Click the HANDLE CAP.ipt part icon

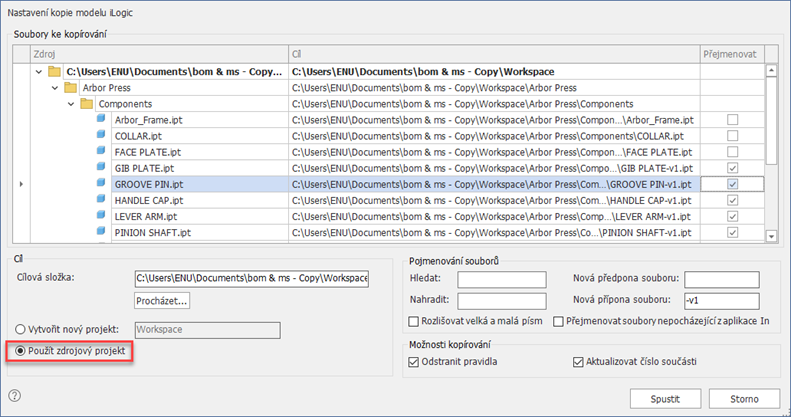pos(101,200)
